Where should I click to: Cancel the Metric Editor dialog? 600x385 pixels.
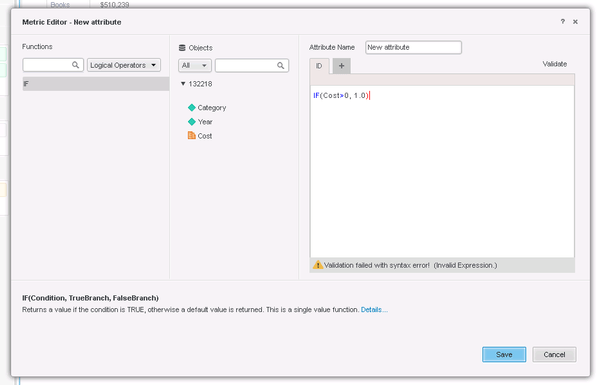click(554, 354)
